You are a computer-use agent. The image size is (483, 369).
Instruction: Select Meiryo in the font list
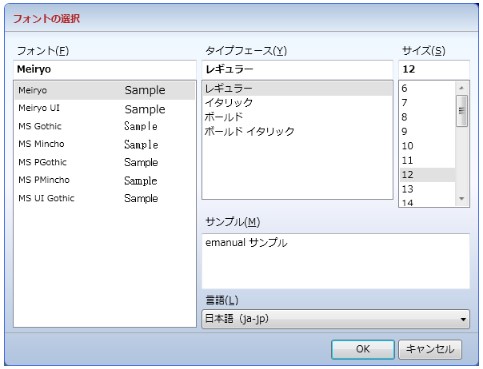105,90
